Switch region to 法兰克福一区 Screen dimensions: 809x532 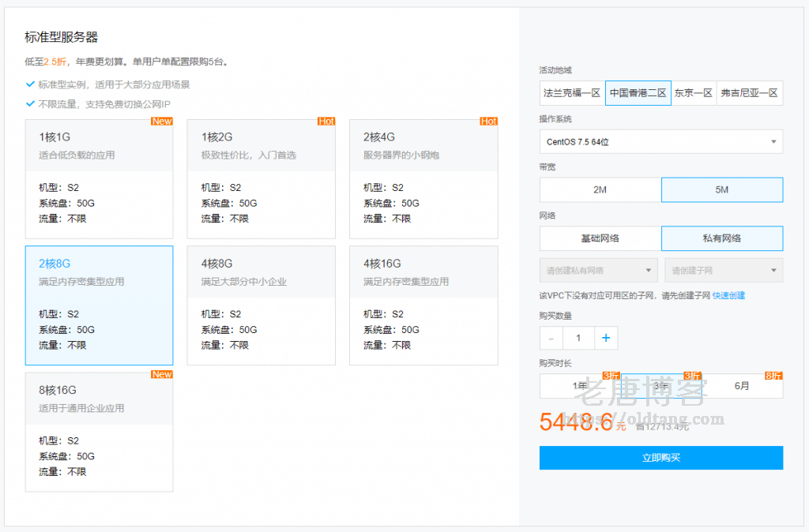click(x=572, y=93)
